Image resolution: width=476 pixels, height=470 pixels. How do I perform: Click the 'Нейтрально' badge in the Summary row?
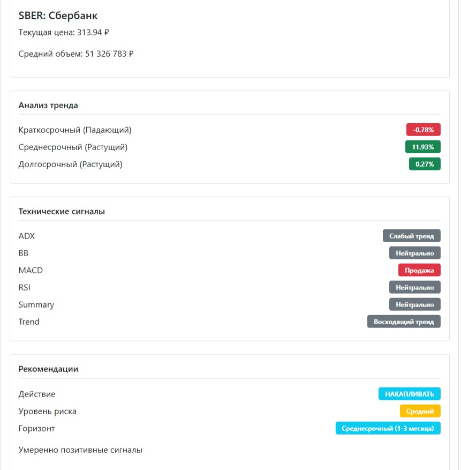click(414, 304)
